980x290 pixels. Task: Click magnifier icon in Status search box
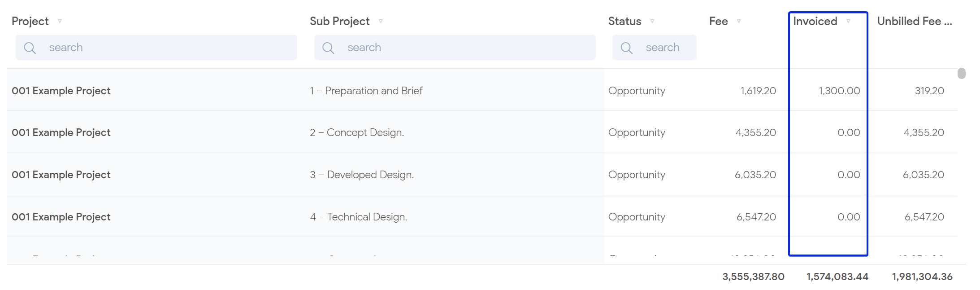pos(627,48)
